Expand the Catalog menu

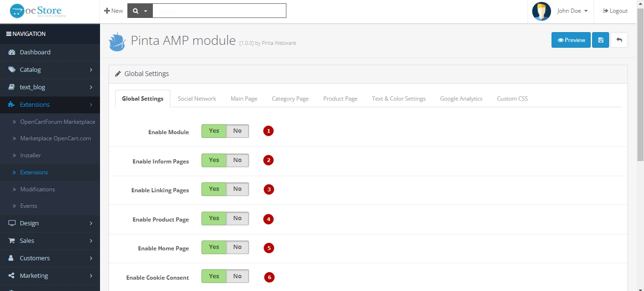click(50, 69)
